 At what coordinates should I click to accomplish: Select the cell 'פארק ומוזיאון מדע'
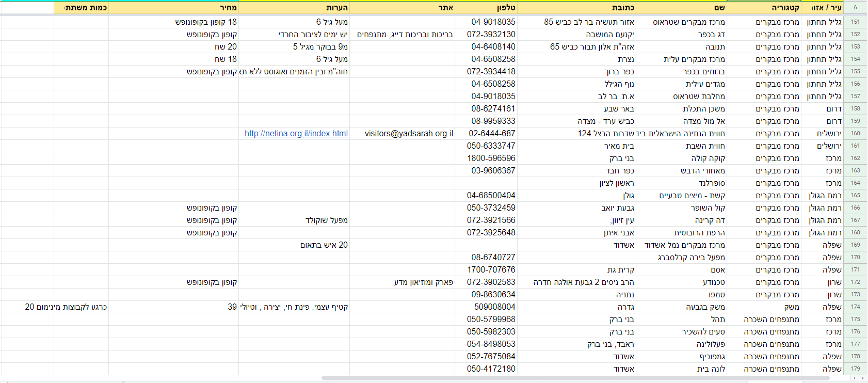(x=402, y=282)
